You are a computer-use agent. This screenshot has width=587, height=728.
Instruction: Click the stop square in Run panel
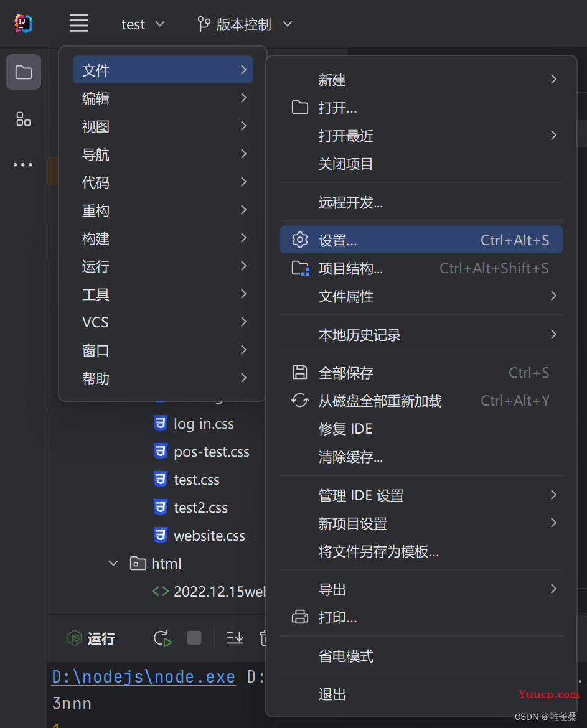(x=194, y=638)
